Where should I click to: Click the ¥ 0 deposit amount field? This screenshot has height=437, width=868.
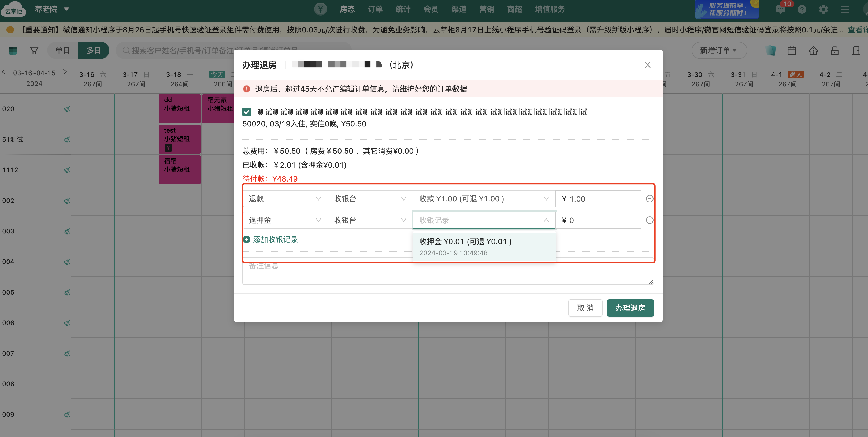[598, 220]
